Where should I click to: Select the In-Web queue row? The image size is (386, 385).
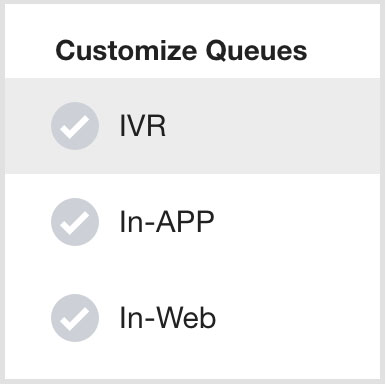[x=193, y=318]
